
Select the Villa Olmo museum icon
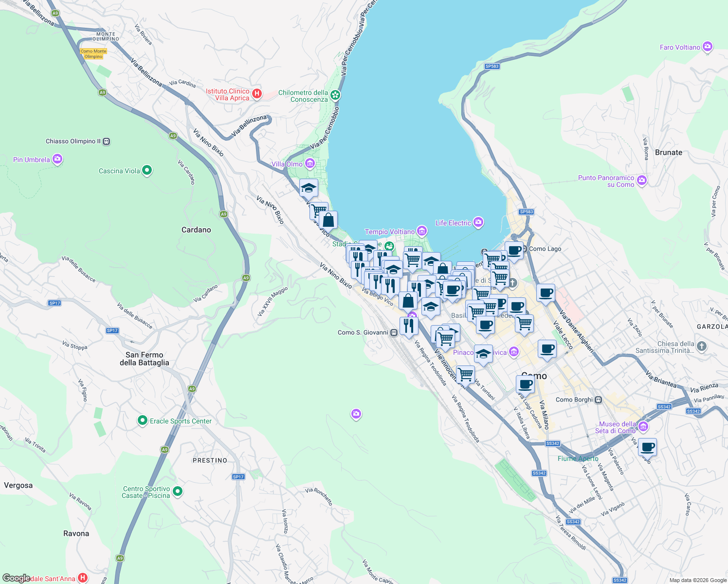pos(309,164)
